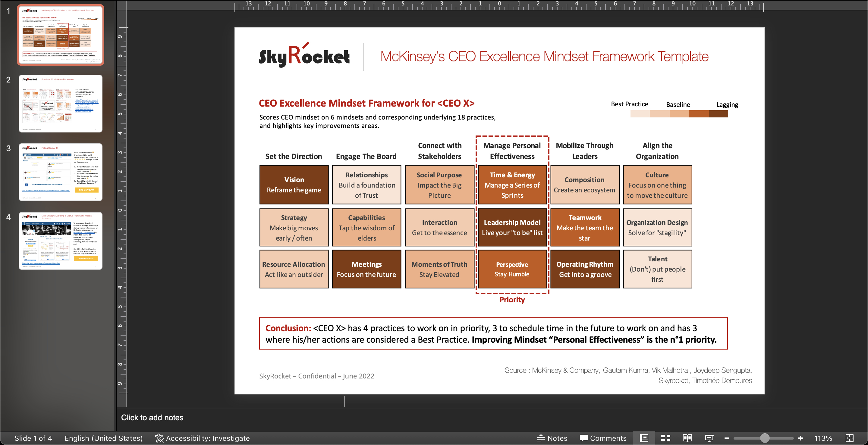
Task: Select the Interaction box
Action: pyautogui.click(x=439, y=228)
